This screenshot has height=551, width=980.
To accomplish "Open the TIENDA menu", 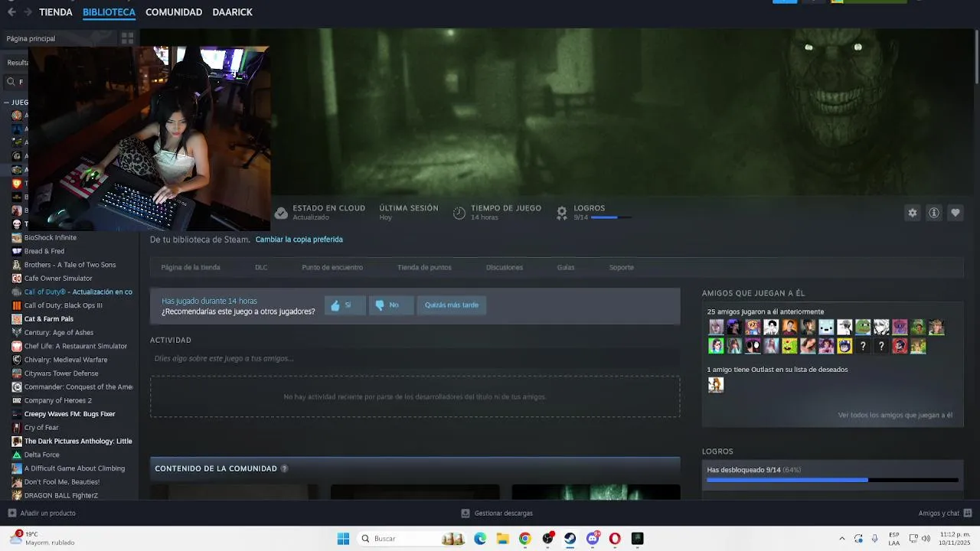I will click(x=56, y=12).
